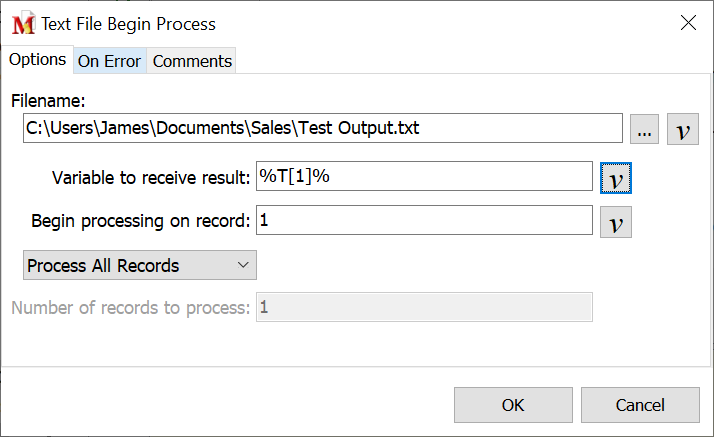This screenshot has width=714, height=437.
Task: Click the Begin processing on record field
Action: click(424, 220)
